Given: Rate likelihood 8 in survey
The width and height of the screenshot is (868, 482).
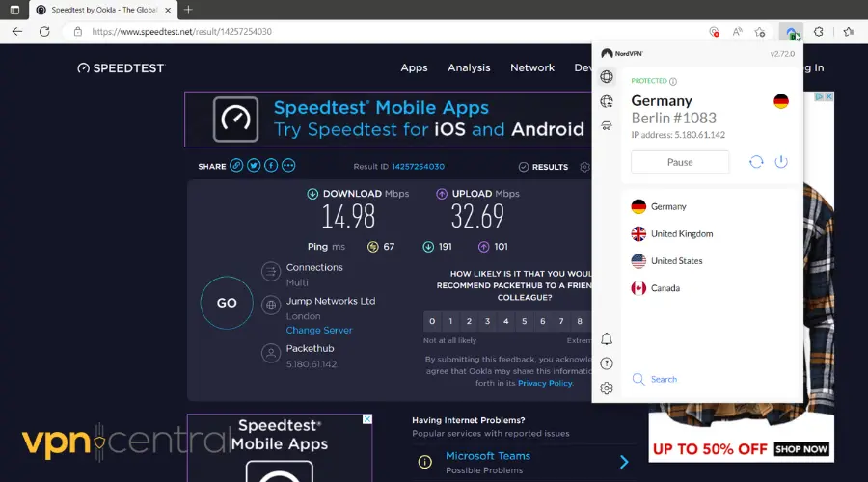Looking at the screenshot, I should pos(580,321).
